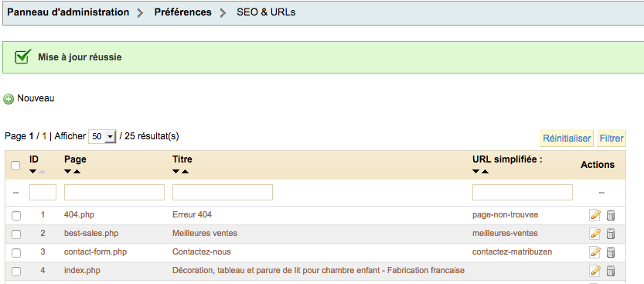Sort Titre column ascending with up arrow

185,171
